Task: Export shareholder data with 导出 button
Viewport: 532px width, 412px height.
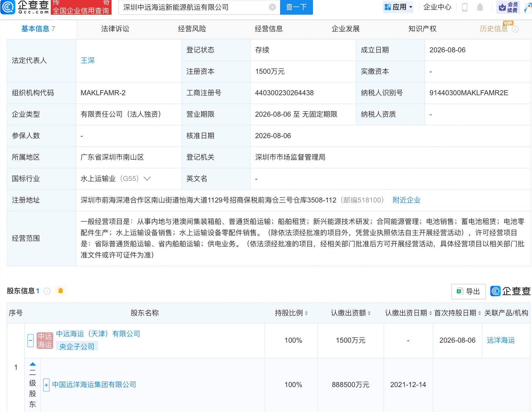Action: point(468,292)
